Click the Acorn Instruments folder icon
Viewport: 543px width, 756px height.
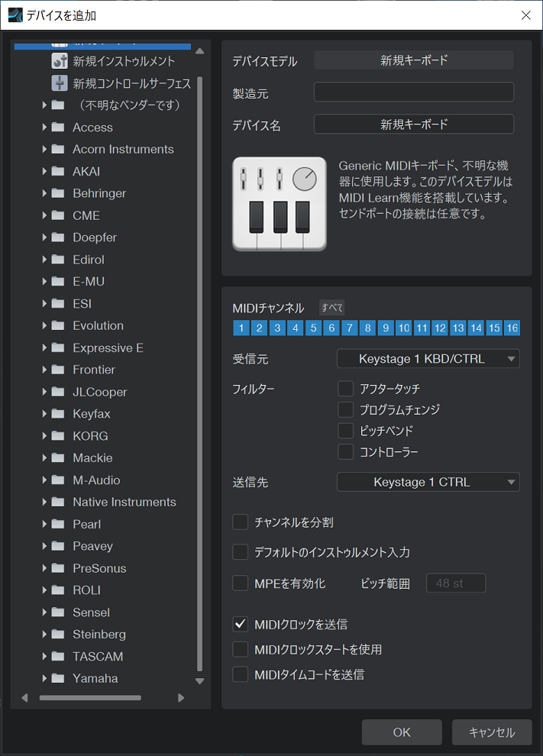pos(58,149)
